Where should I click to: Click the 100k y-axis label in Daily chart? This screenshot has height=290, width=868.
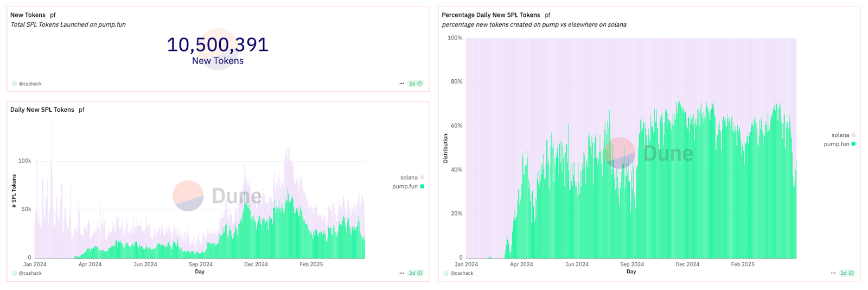click(25, 161)
